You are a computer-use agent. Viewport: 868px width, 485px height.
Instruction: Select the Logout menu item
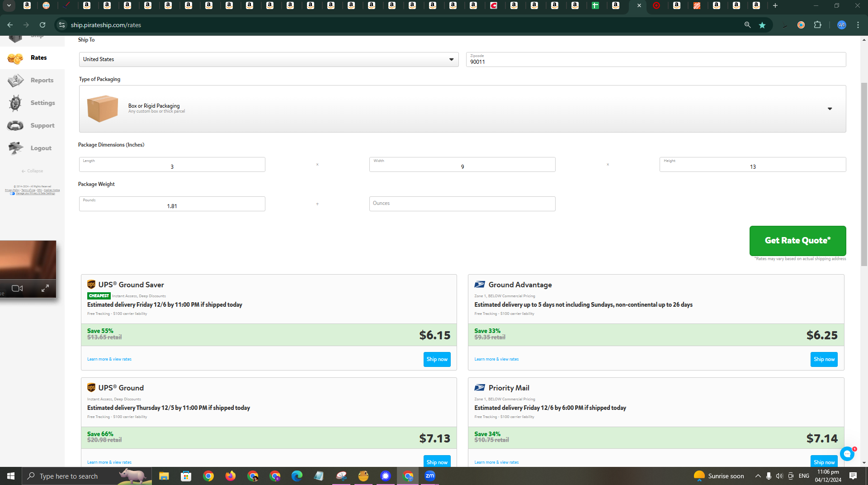click(41, 148)
